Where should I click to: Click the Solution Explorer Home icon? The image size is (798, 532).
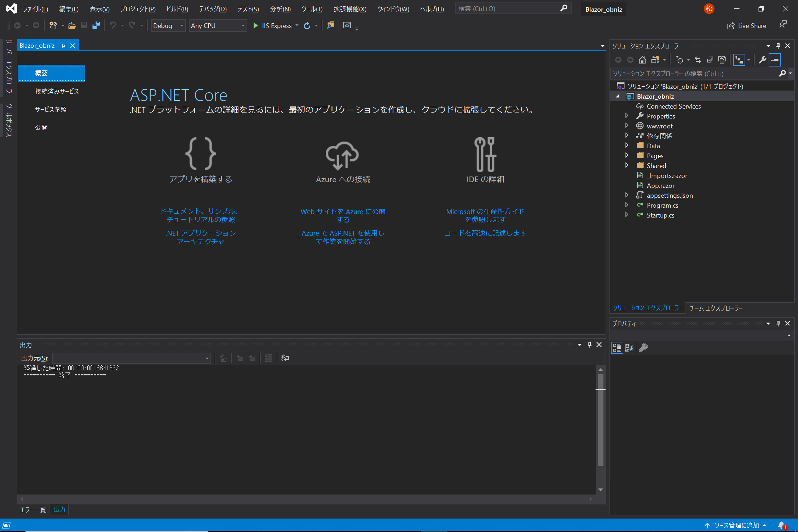(642, 60)
